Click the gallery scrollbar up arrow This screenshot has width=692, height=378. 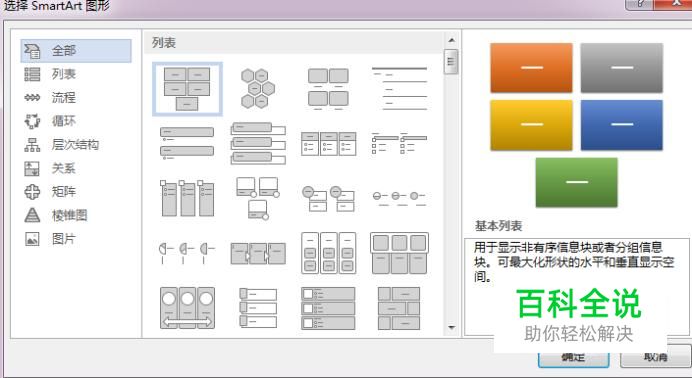coord(451,40)
